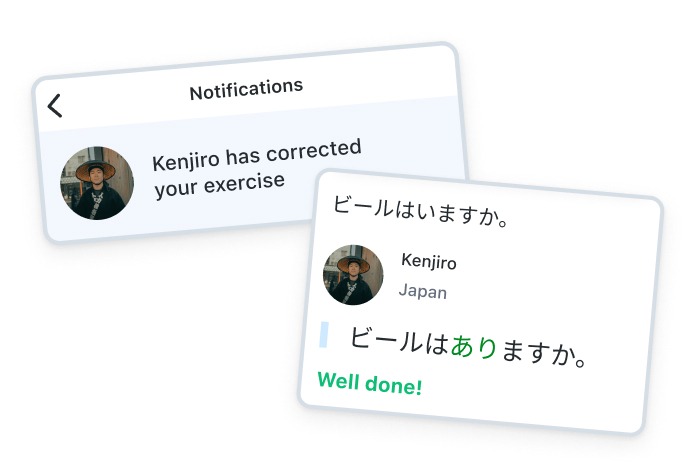This screenshot has width=690, height=473.
Task: Click ビール in the corrected sentence
Action: point(387,340)
